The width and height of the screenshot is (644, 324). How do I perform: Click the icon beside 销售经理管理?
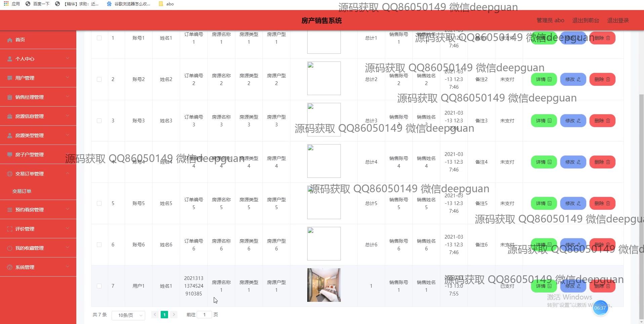point(10,97)
